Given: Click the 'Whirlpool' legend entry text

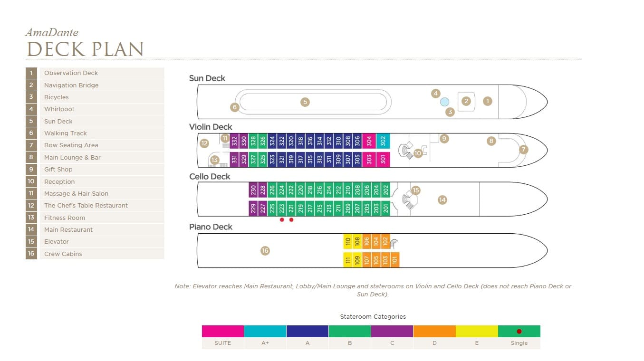Looking at the screenshot, I should [x=59, y=109].
